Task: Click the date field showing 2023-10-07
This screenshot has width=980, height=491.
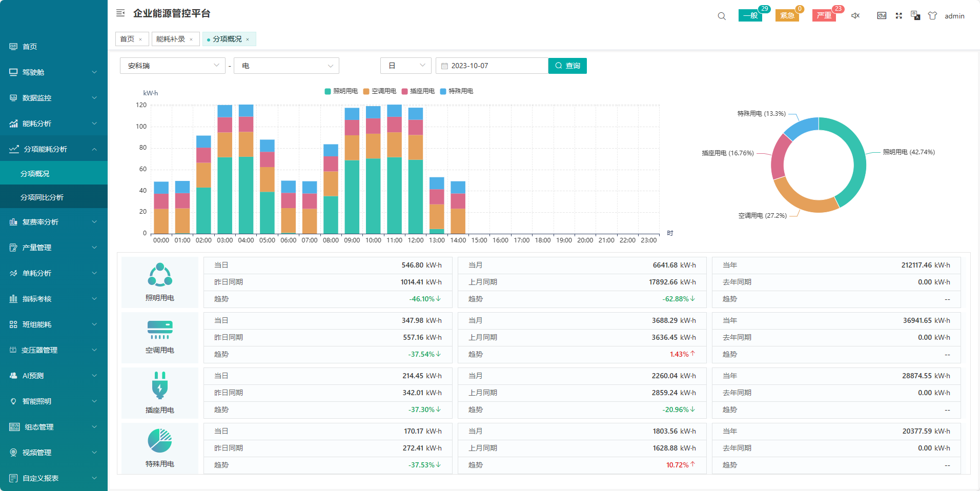Action: pos(492,66)
